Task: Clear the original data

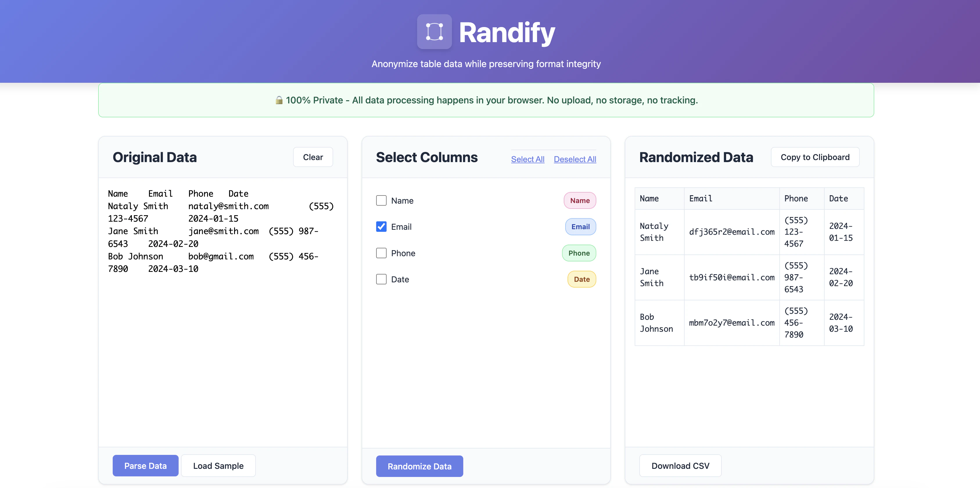Action: click(313, 157)
